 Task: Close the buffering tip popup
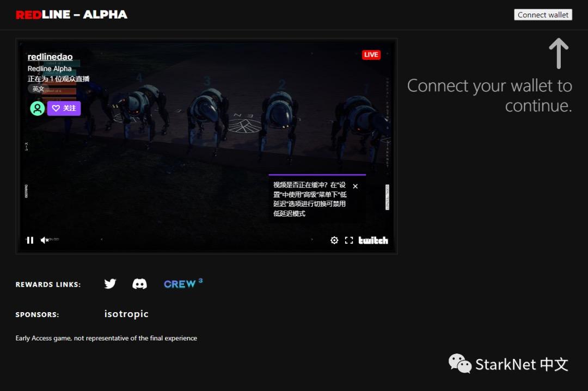click(356, 187)
